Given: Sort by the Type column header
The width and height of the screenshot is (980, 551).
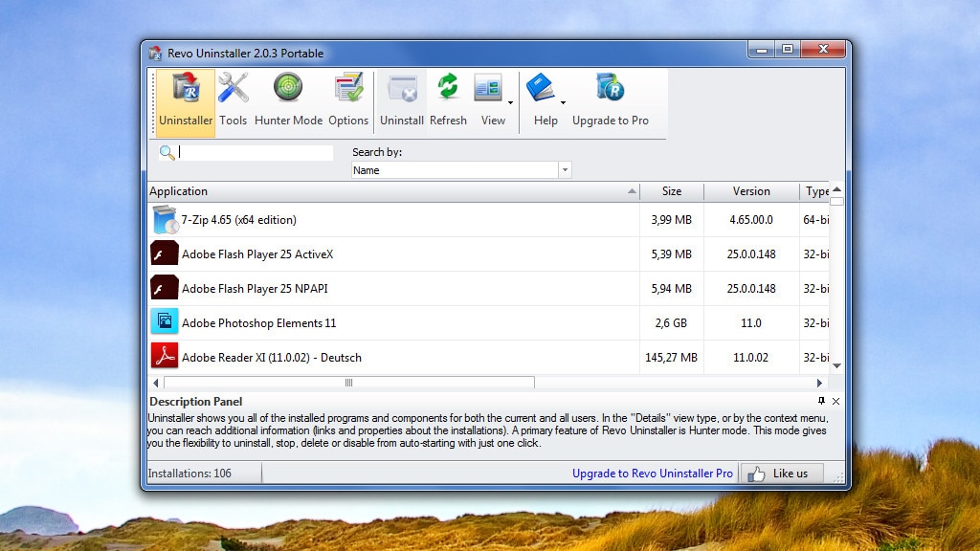Looking at the screenshot, I should click(815, 191).
